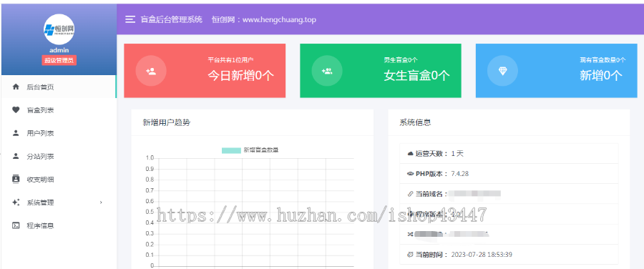The image size is (644, 269).
Task: Click 现有盲盒数量0个 label
Action: tap(602, 60)
